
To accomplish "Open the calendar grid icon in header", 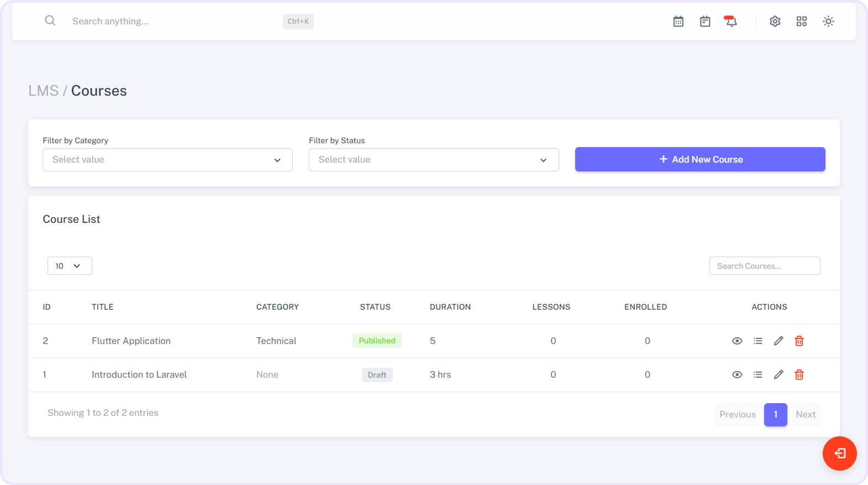I will point(678,22).
